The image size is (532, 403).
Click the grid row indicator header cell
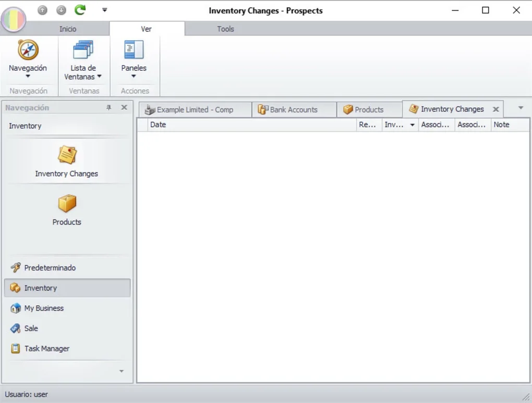(142, 125)
